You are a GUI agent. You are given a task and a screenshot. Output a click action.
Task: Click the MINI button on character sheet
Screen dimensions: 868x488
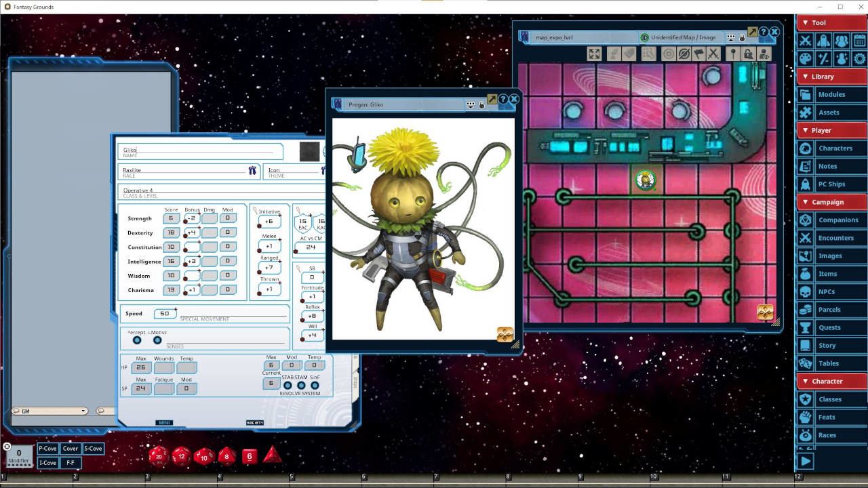tap(164, 423)
